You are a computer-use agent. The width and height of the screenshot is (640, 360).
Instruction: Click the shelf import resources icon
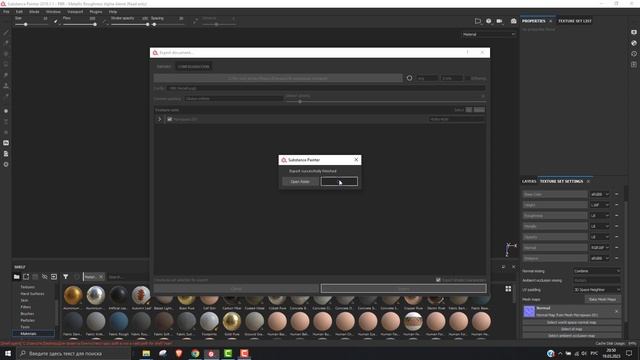54,277
